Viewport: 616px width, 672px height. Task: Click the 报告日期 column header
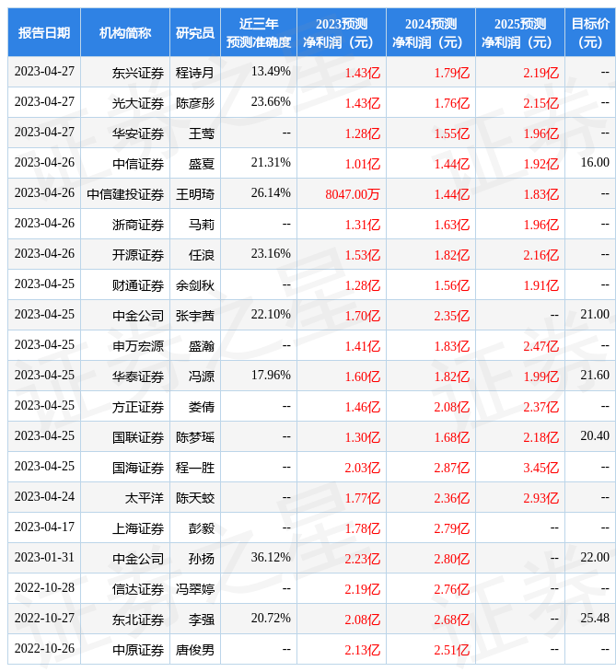click(44, 32)
